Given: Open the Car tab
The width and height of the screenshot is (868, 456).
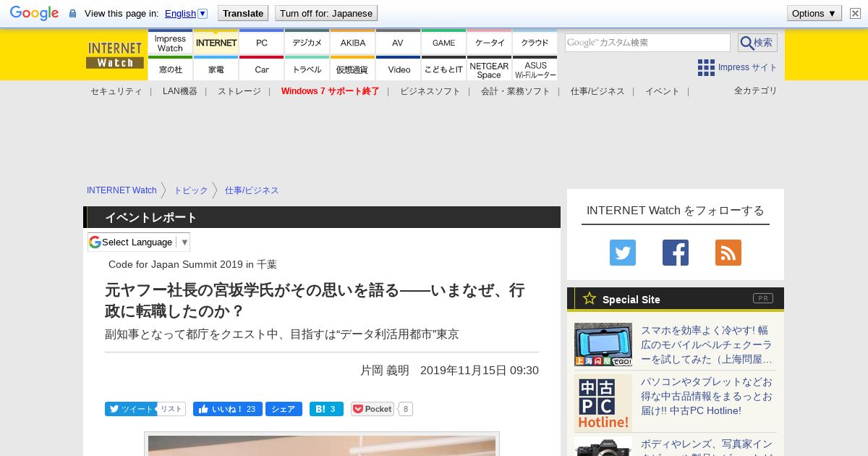Looking at the screenshot, I should (261, 69).
